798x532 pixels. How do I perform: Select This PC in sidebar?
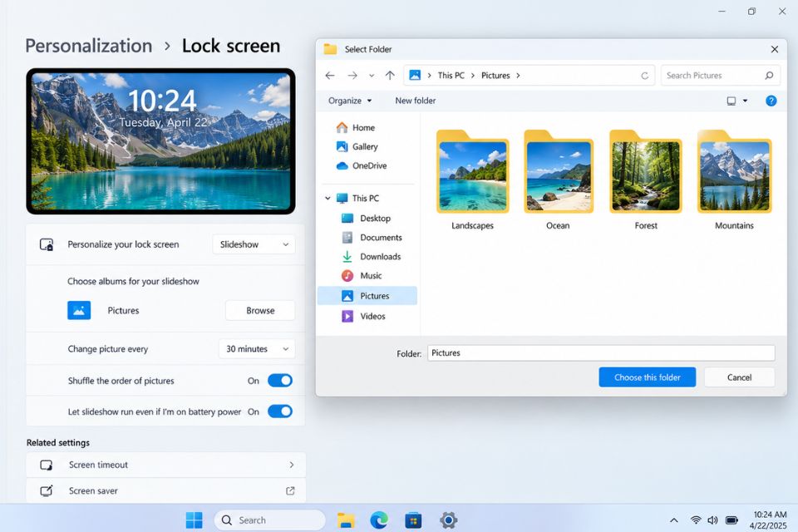pyautogui.click(x=357, y=198)
